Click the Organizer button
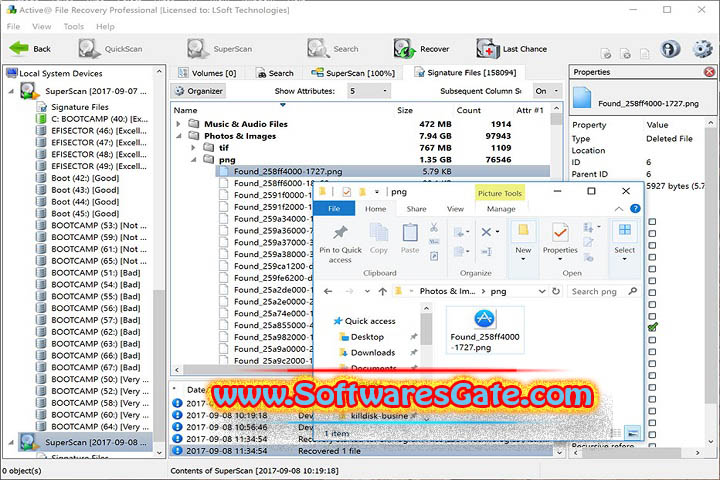720x480 pixels. coord(199,91)
